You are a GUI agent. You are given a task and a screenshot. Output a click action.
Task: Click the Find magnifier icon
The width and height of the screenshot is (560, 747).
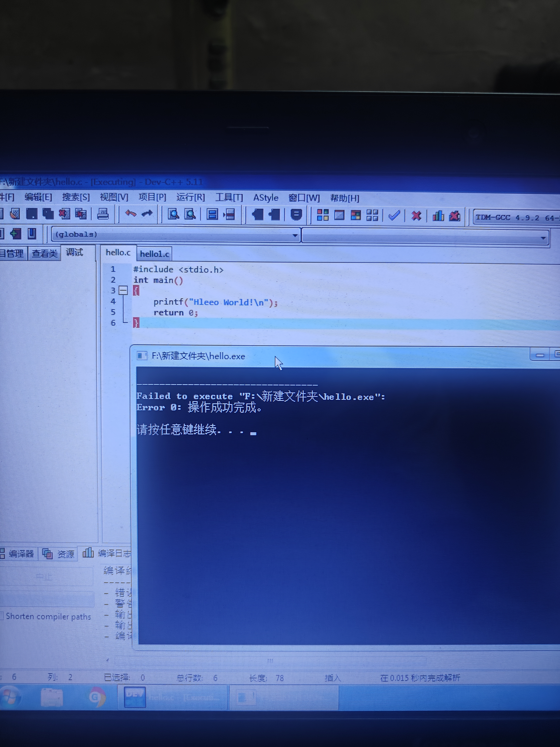[174, 214]
